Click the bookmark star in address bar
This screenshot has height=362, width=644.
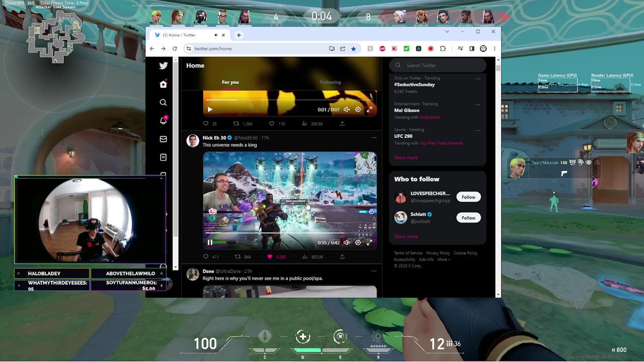tap(353, 49)
